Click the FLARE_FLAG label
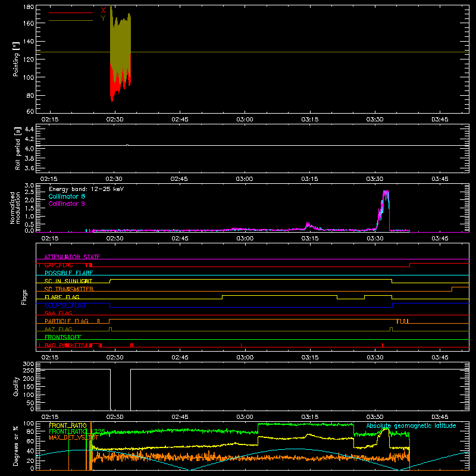The height and width of the screenshot is (476, 476). [x=62, y=297]
